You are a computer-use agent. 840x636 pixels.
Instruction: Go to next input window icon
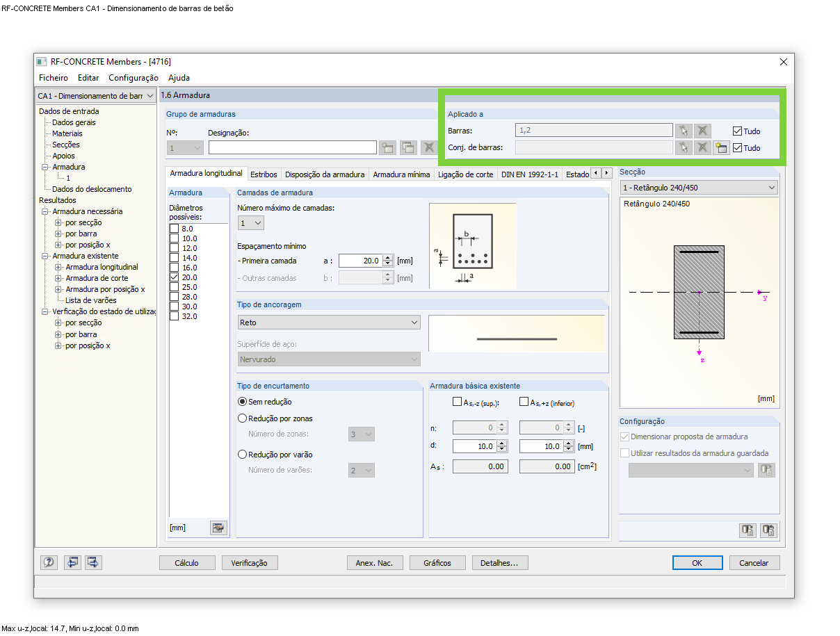point(93,562)
